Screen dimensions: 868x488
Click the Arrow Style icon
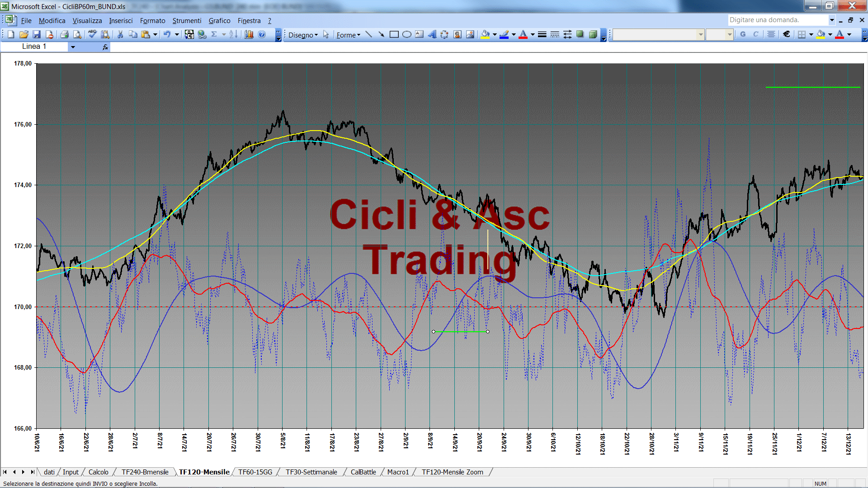pos(567,34)
